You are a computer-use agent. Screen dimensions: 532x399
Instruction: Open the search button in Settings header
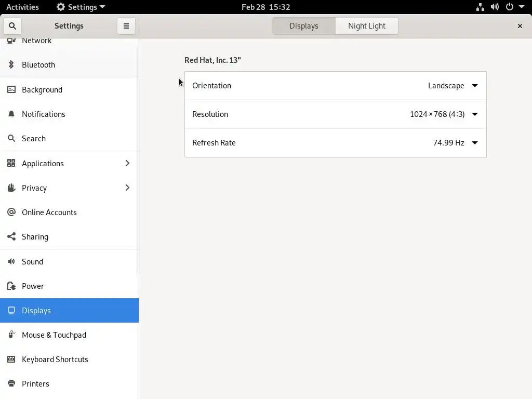[x=12, y=26]
